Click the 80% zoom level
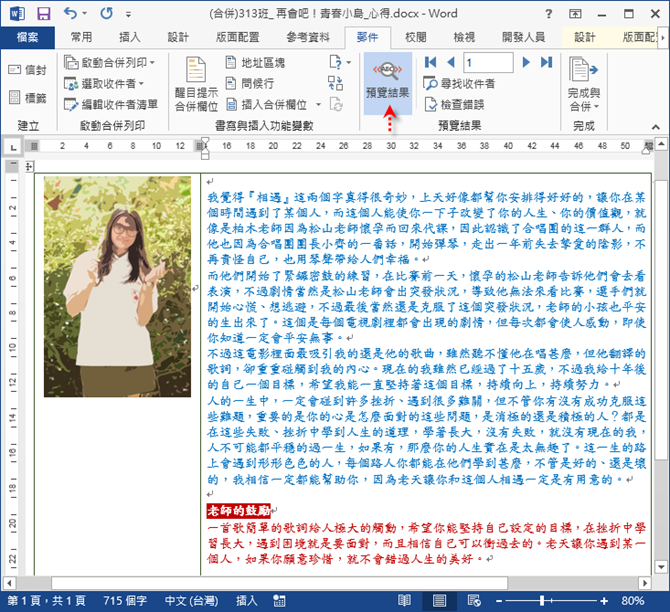Image resolution: width=670 pixels, height=612 pixels. tap(632, 601)
